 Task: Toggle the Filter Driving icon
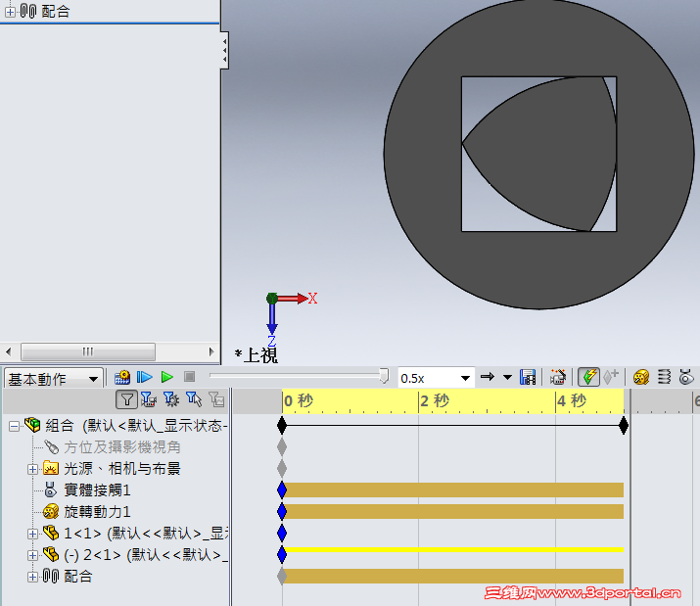coord(171,399)
